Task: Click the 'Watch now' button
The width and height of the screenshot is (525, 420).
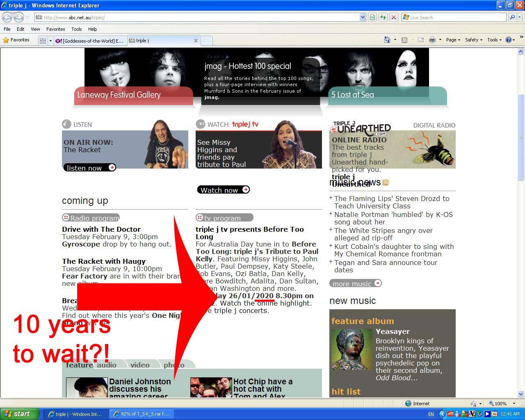Action: (x=223, y=190)
